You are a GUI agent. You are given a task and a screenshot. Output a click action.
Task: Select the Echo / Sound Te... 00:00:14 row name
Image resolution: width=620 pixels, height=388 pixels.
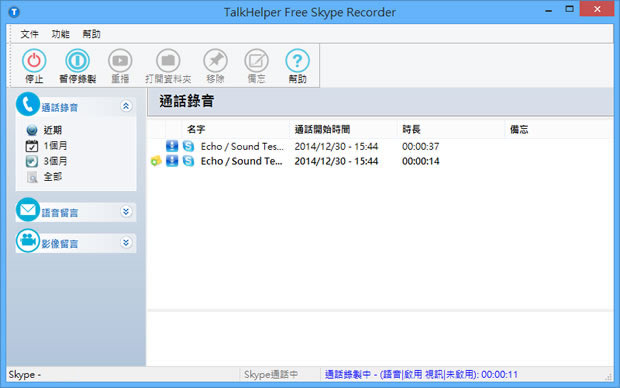point(242,161)
